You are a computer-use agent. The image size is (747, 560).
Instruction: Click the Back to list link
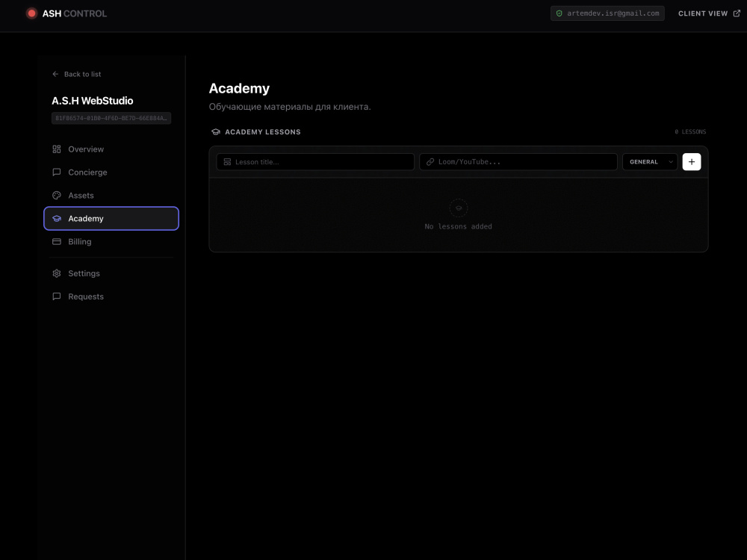point(77,74)
